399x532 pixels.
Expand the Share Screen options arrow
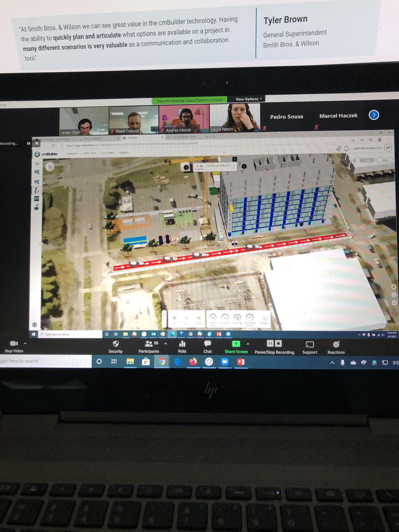click(248, 343)
